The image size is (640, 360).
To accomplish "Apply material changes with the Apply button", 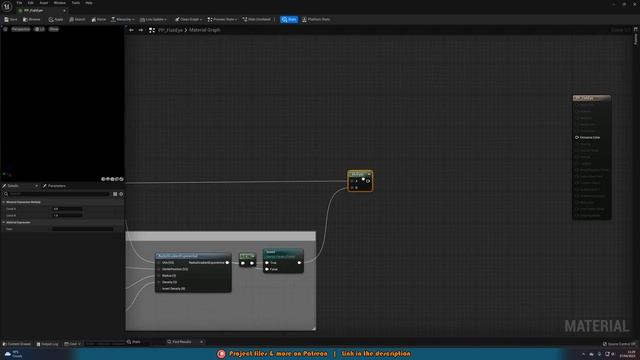I will coord(56,20).
